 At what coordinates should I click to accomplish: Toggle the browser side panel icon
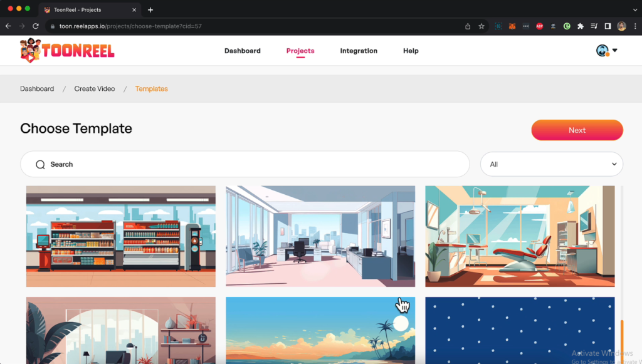coord(608,26)
